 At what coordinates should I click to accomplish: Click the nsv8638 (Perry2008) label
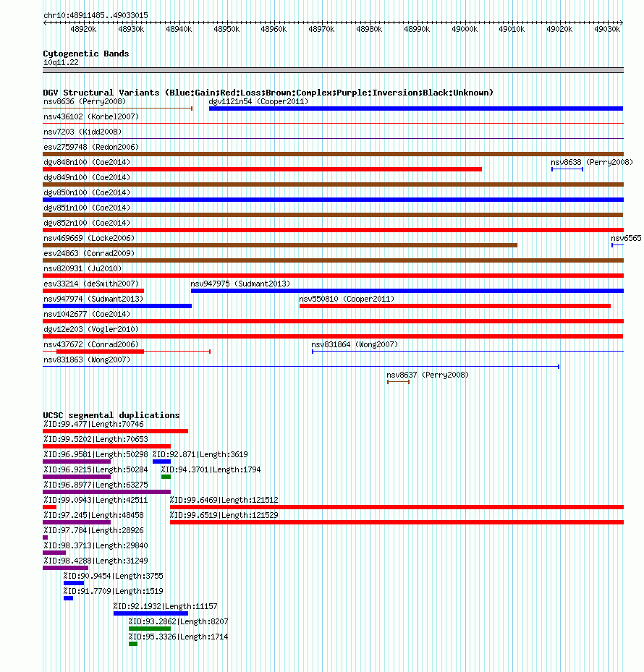(x=592, y=163)
